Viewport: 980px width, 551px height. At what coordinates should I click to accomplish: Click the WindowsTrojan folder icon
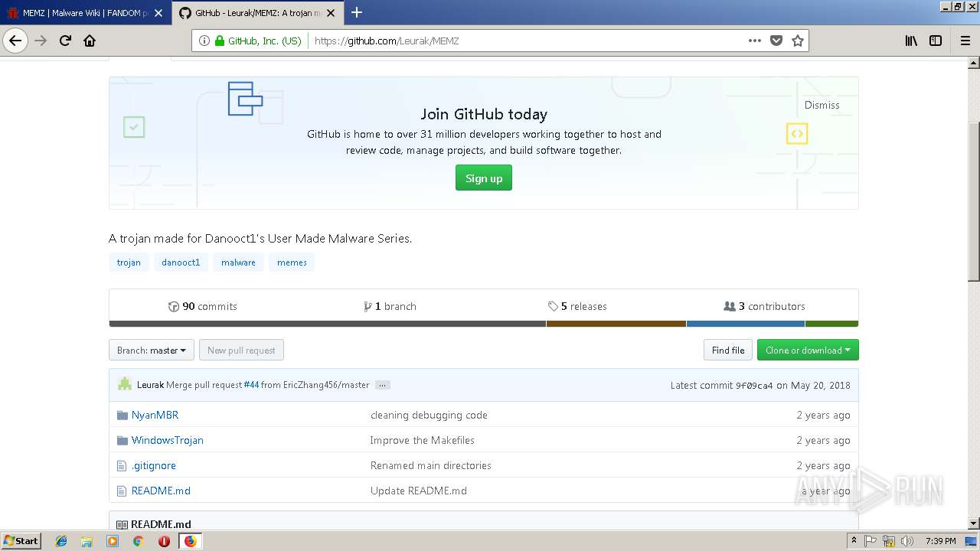coord(122,440)
